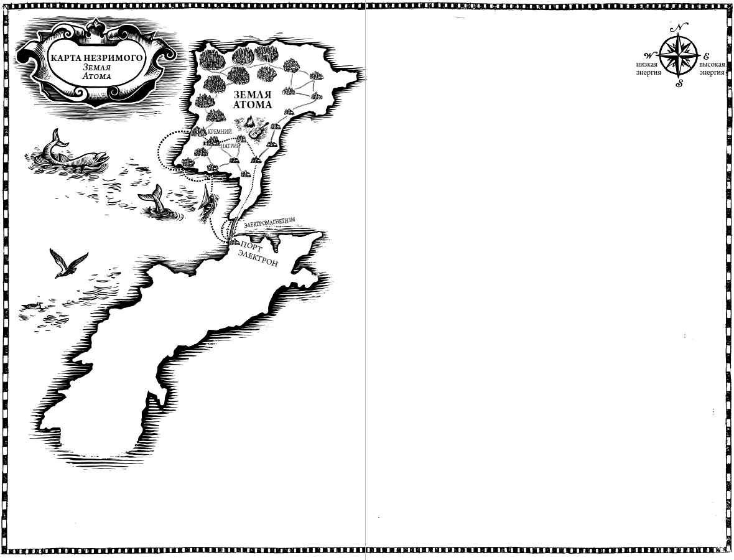Image resolution: width=734 pixels, height=560 pixels.
Task: Click the S letter on compass
Action: (679, 84)
